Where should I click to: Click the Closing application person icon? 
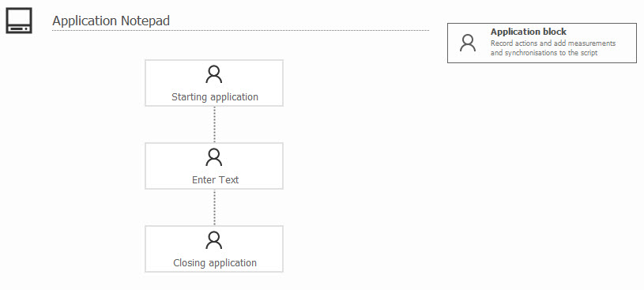tap(214, 240)
